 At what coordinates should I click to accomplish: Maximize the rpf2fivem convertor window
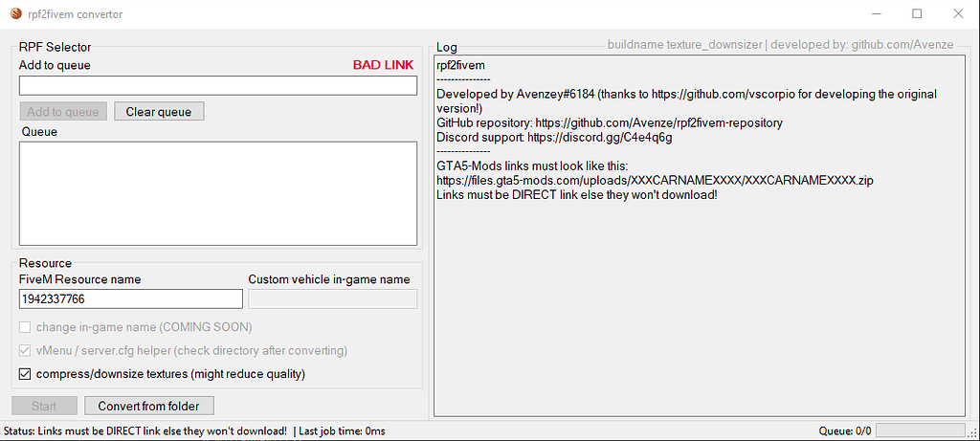[917, 13]
